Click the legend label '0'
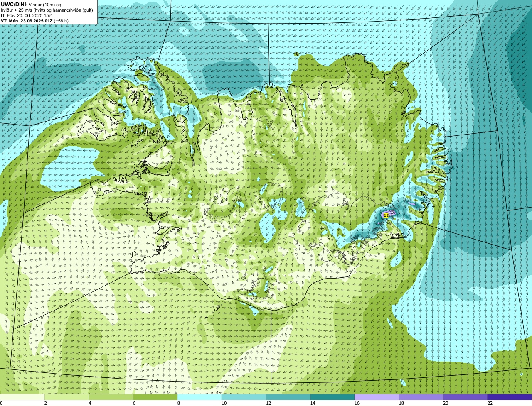This screenshot has width=532, height=406. click(2, 403)
